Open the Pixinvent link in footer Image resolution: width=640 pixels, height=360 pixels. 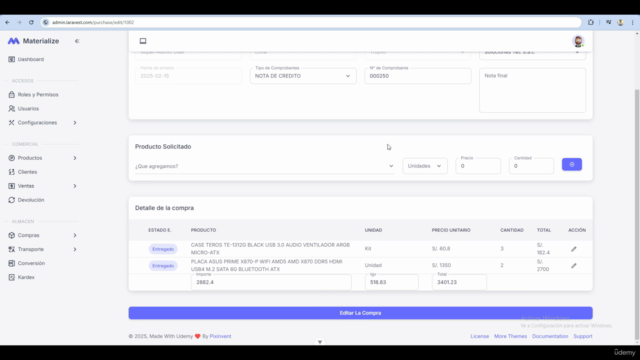[220, 336]
